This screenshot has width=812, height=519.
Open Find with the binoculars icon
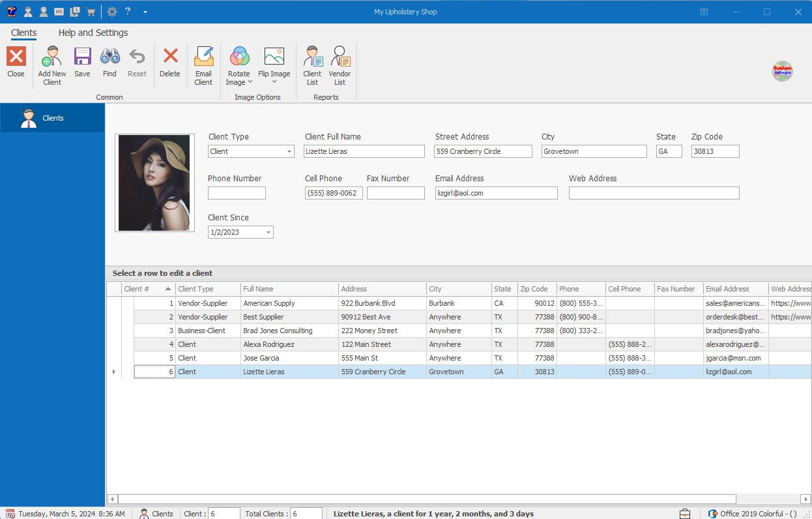(109, 63)
